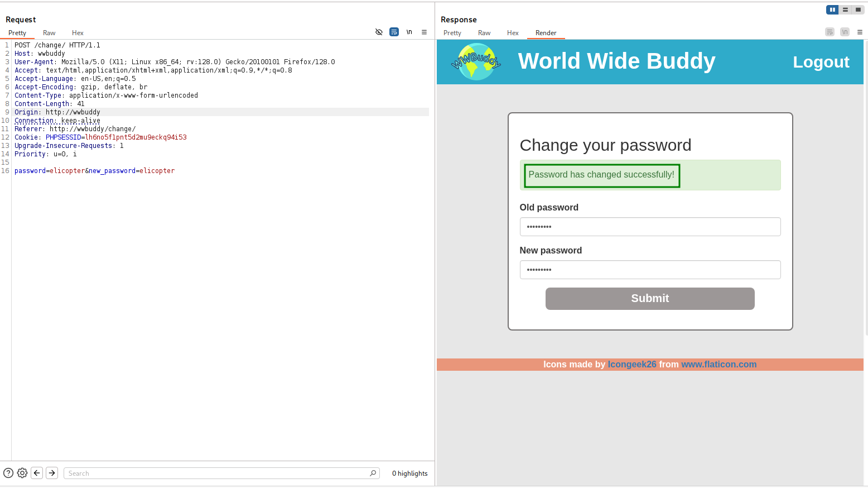Select the Pretty tab in the Response panel
This screenshot has height=488, width=868.
point(452,32)
